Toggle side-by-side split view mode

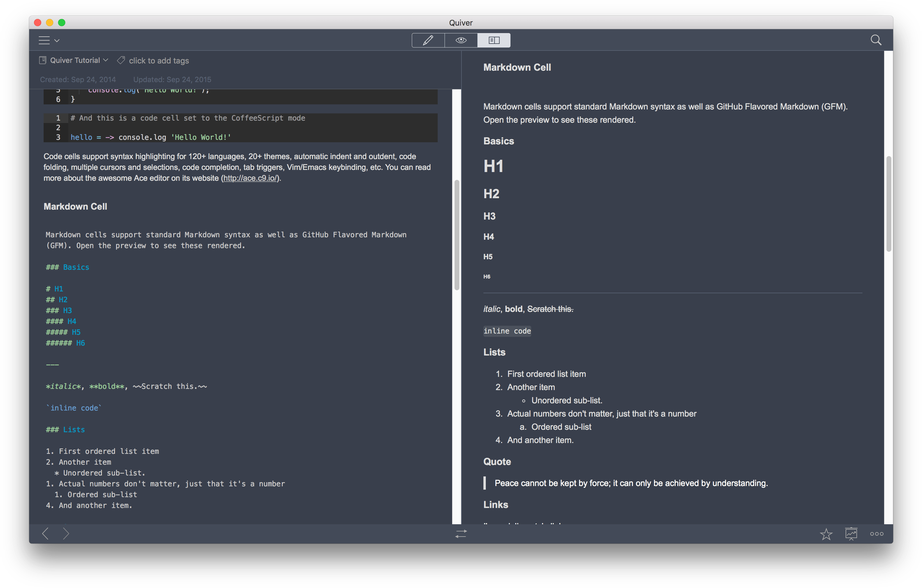(x=494, y=40)
